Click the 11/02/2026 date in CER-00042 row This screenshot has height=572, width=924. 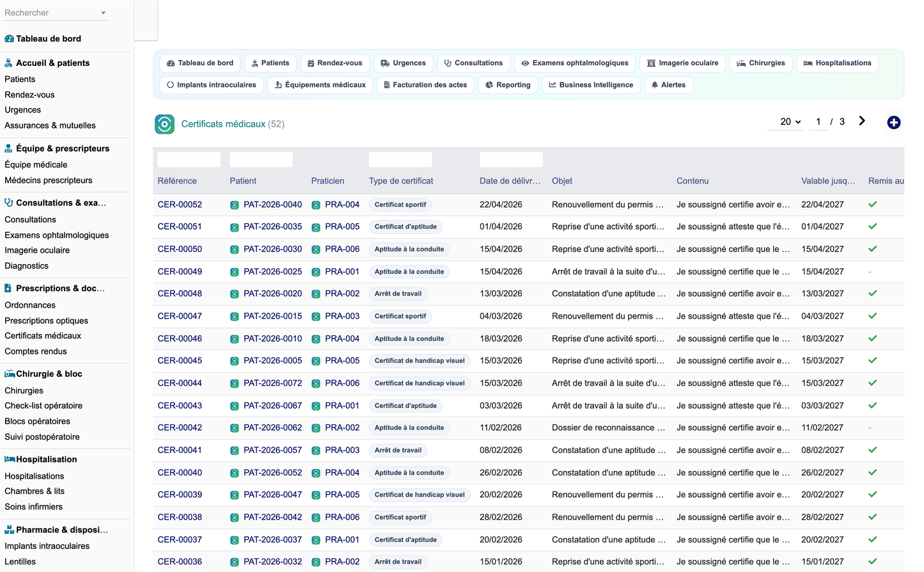tap(501, 428)
